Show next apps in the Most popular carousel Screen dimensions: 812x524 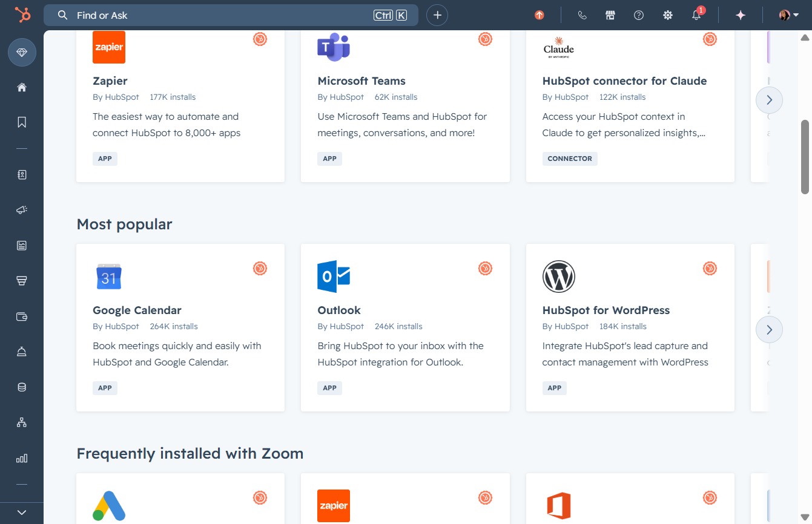pos(769,330)
